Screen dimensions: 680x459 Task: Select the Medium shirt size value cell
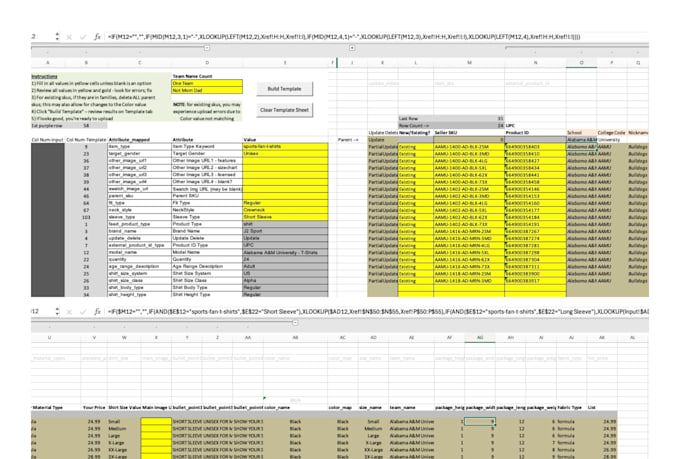click(x=124, y=429)
